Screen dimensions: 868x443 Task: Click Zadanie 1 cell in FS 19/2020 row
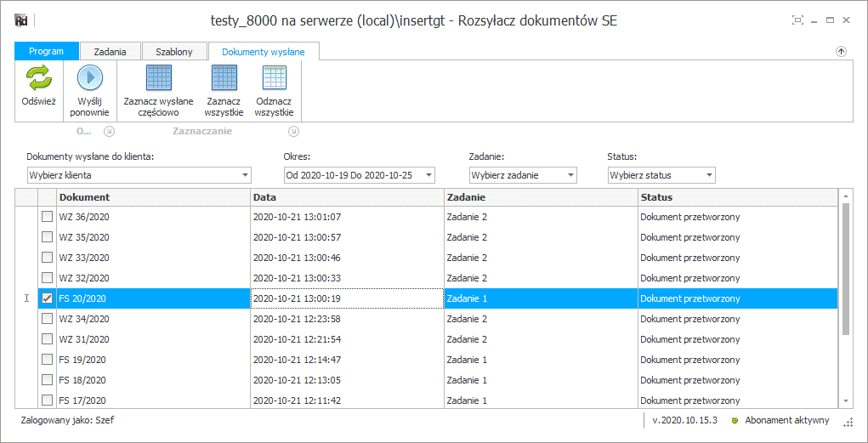coord(541,360)
